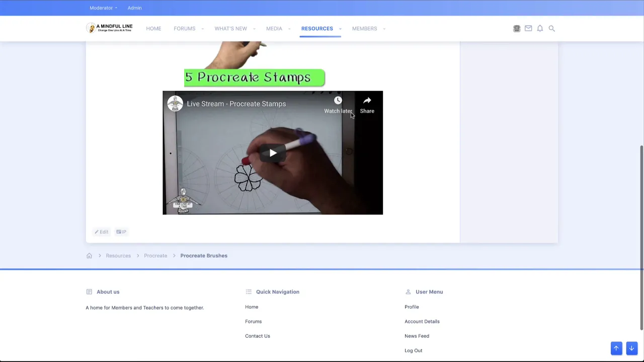
Task: Expand the What's New dropdown arrow
Action: tap(254, 29)
